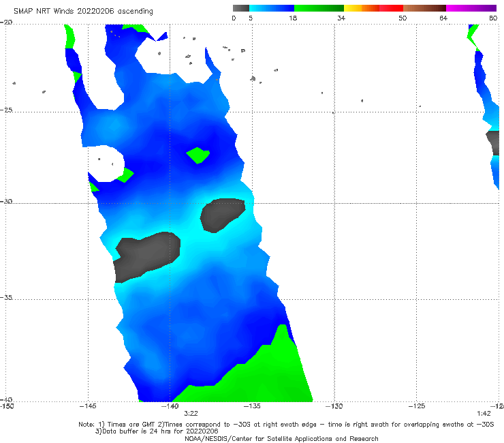Click the swath time '3:22'
This screenshot has width=504, height=443.
191,414
